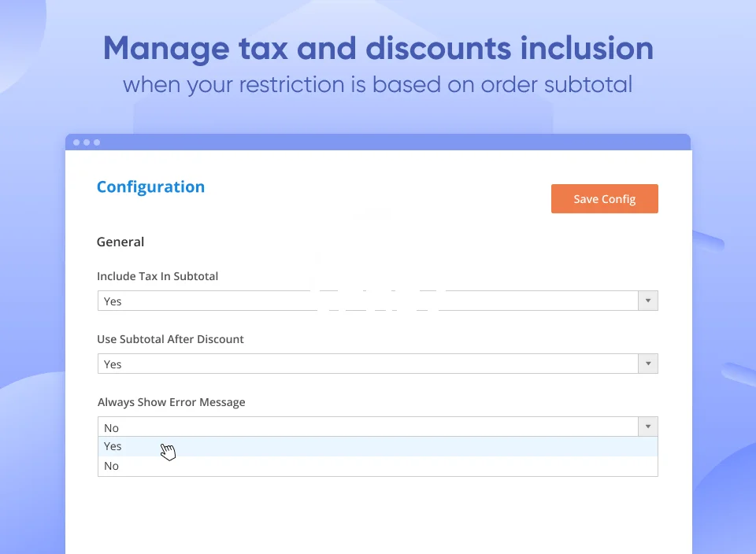Click the General section heading
Screen dimensions: 756x554
point(120,242)
